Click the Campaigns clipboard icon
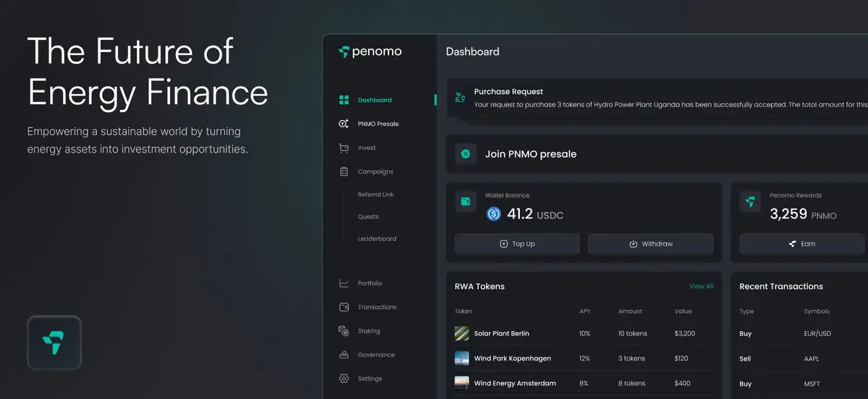This screenshot has height=399, width=868. tap(344, 171)
